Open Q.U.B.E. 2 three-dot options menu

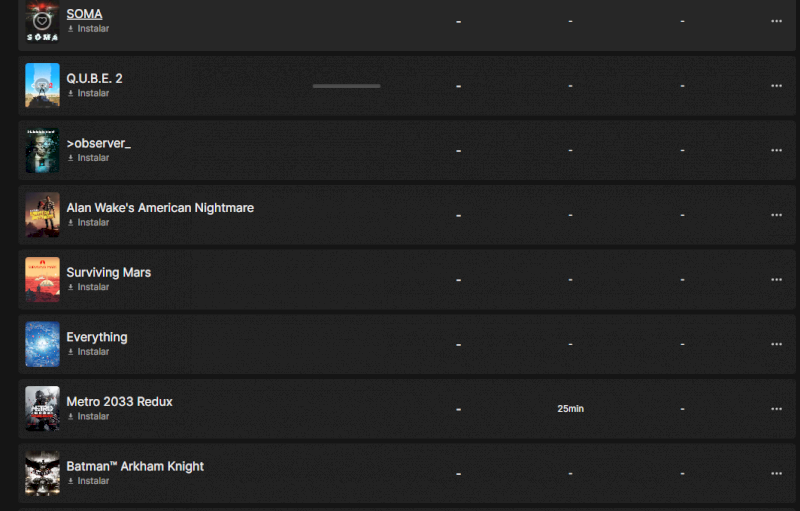[776, 86]
